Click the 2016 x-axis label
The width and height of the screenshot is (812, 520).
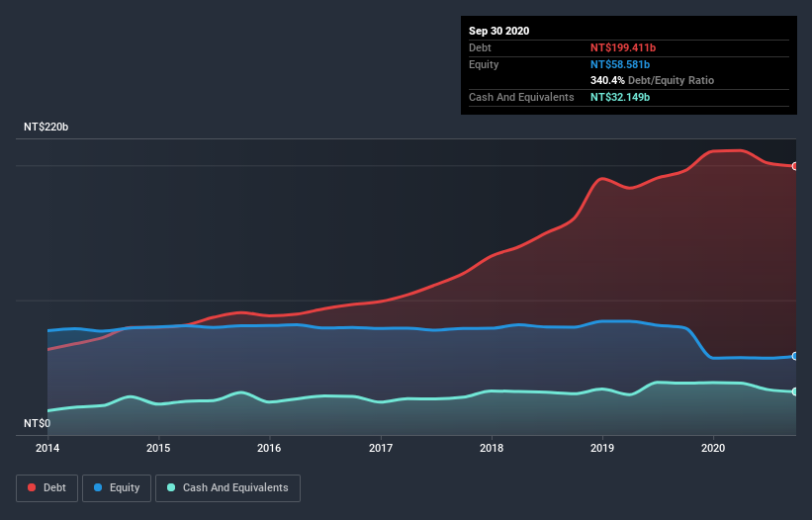click(269, 448)
